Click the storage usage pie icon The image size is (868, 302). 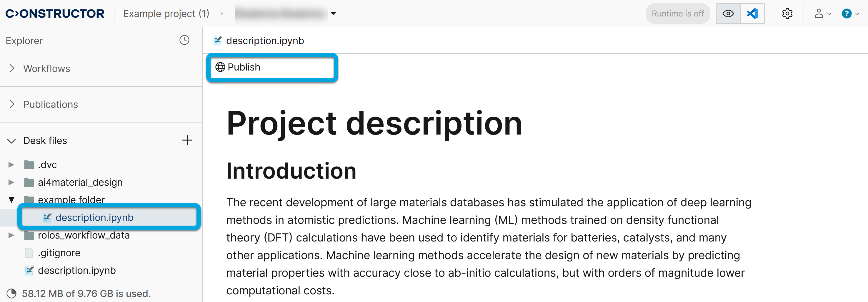pyautogui.click(x=11, y=293)
